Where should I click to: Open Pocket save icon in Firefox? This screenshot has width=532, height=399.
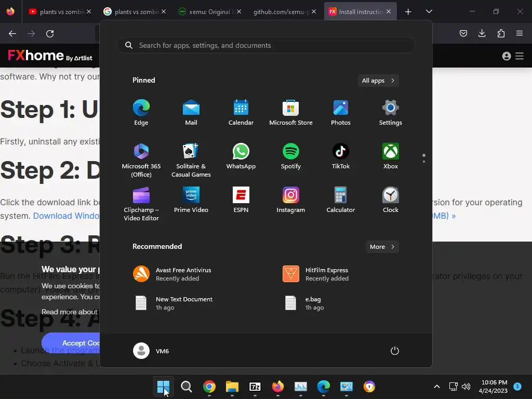(x=463, y=33)
